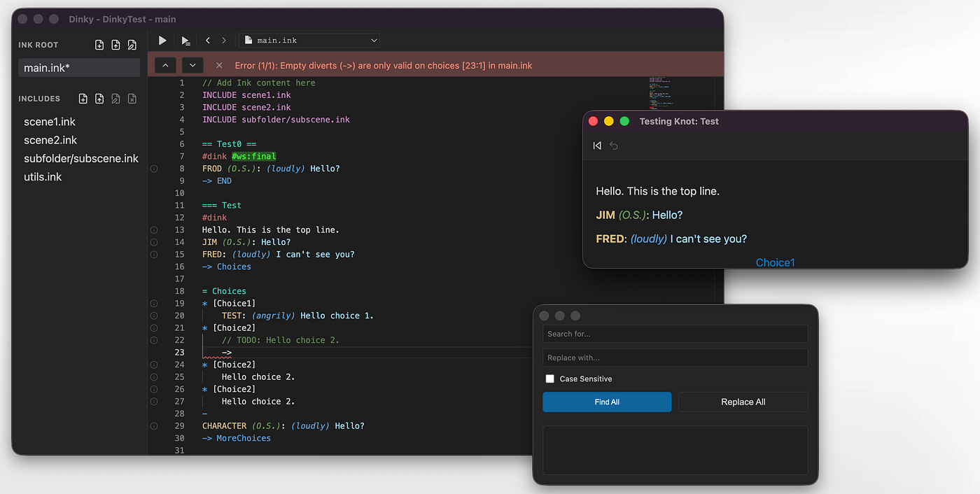The image size is (980, 494).
Task: Run the story with the Play icon
Action: tap(162, 41)
